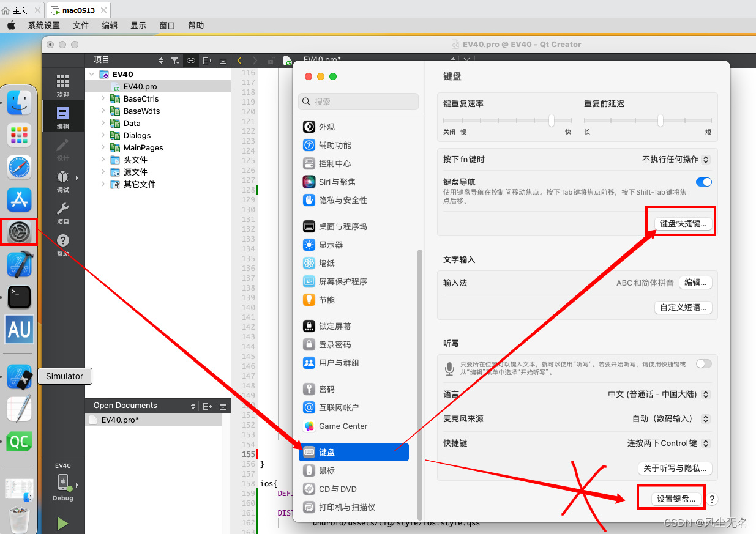The image size is (756, 534).
Task: Switch to Qt Creator Welcome mode
Action: click(x=63, y=86)
